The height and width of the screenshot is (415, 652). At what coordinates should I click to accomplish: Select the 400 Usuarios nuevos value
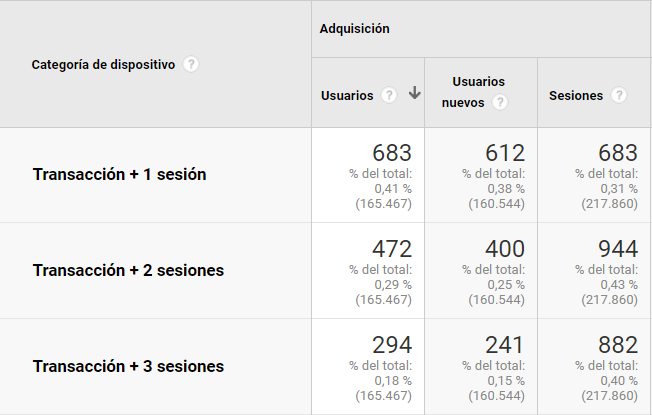(x=505, y=249)
